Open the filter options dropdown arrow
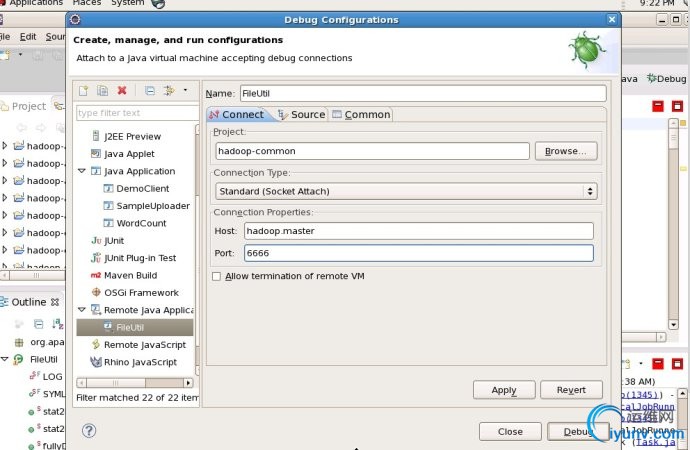 coord(185,90)
